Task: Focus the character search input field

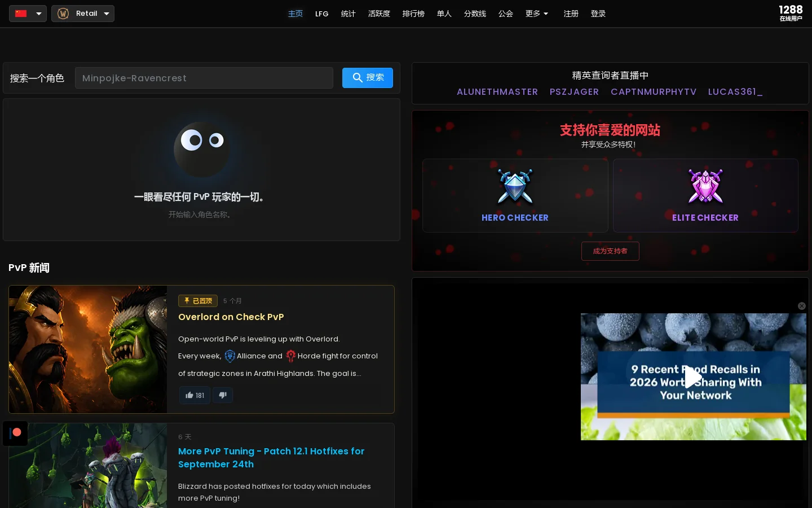Action: (204, 78)
